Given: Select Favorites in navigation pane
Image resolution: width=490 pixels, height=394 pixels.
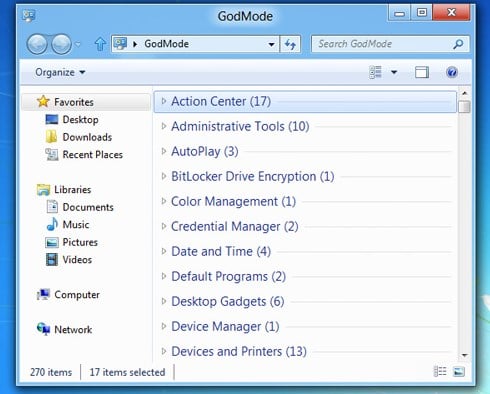Looking at the screenshot, I should tap(86, 102).
